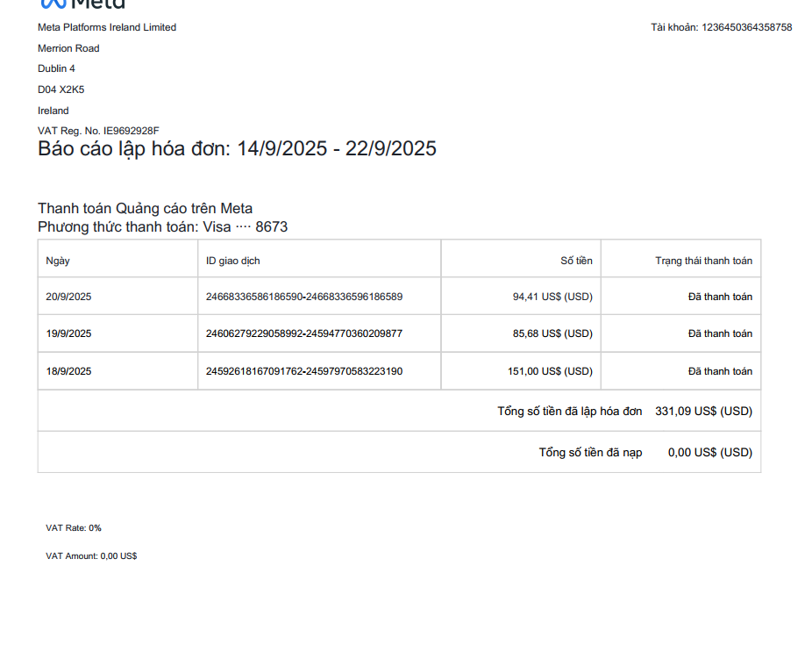Click the 'Dublin 4' address line
This screenshot has width=812, height=645.
click(56, 68)
